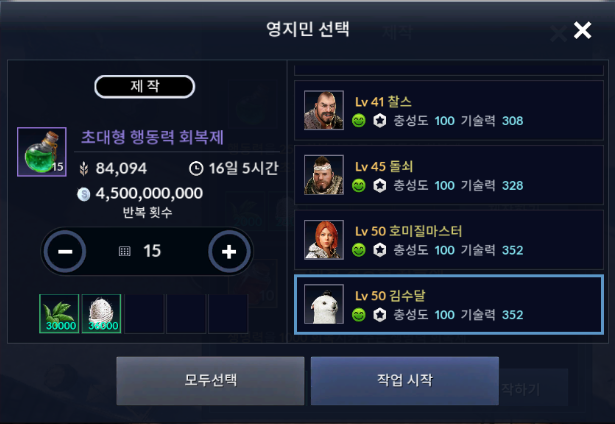Click the clock icon beside 16일 5시간

point(196,169)
